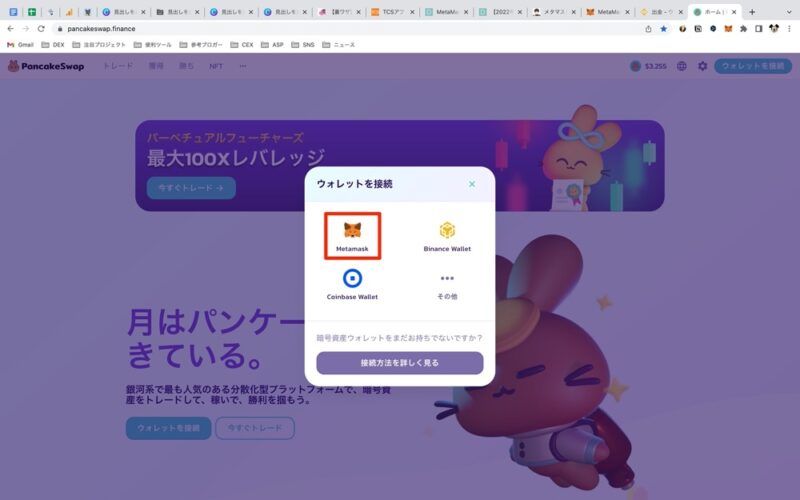Open the header overflow dots menu
This screenshot has height=500, width=800.
[x=243, y=66]
